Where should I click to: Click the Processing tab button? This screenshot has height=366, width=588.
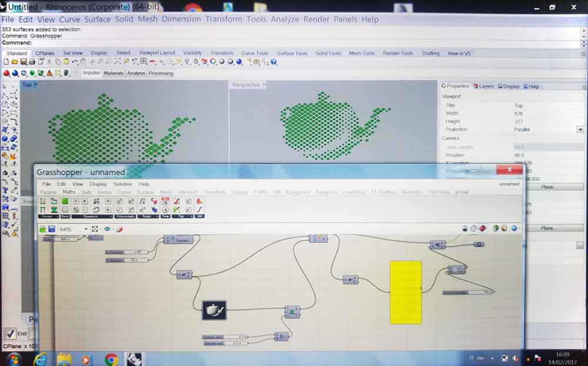point(161,73)
